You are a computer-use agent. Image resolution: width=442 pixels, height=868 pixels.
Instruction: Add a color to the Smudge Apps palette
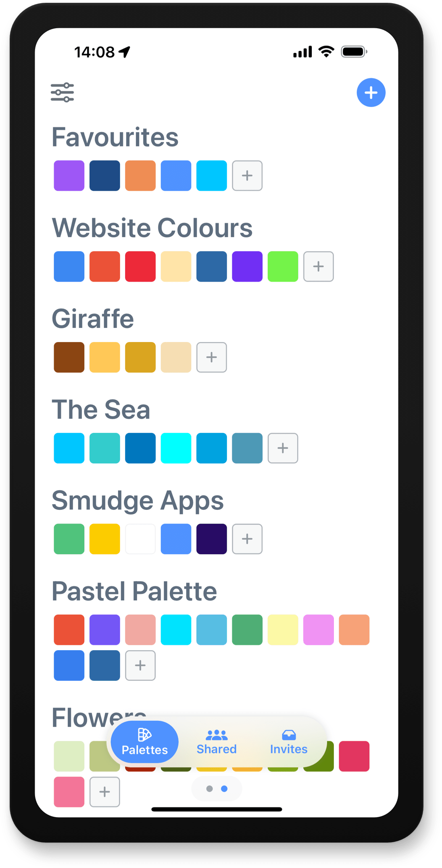point(247,539)
